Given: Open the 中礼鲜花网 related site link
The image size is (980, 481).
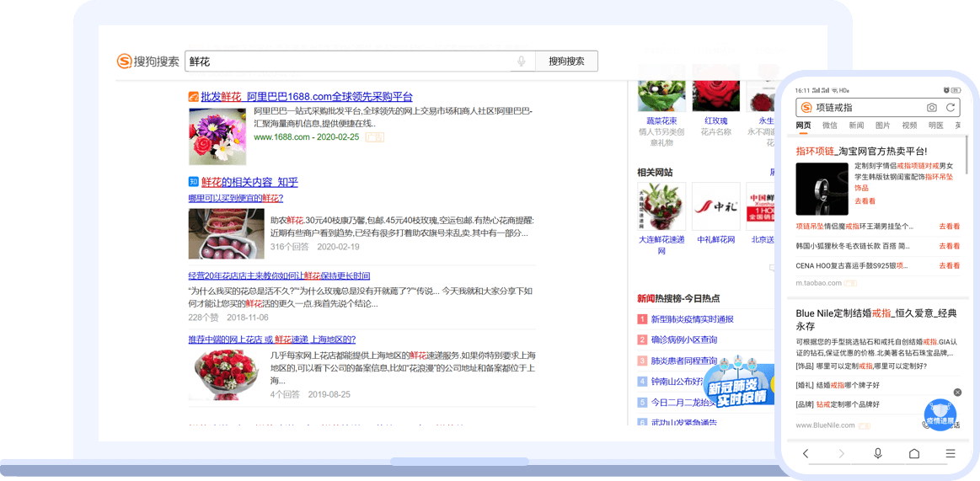Looking at the screenshot, I should point(716,239).
